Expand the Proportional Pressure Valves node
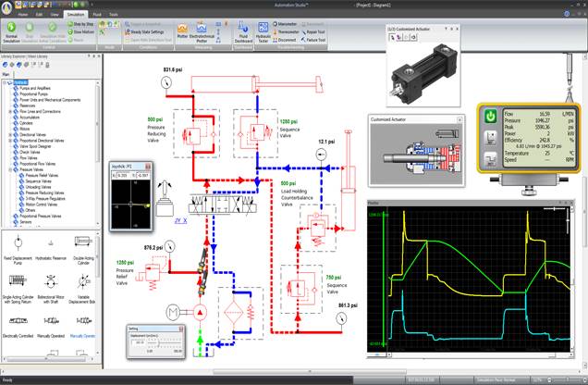The height and width of the screenshot is (385, 588). [x=11, y=216]
